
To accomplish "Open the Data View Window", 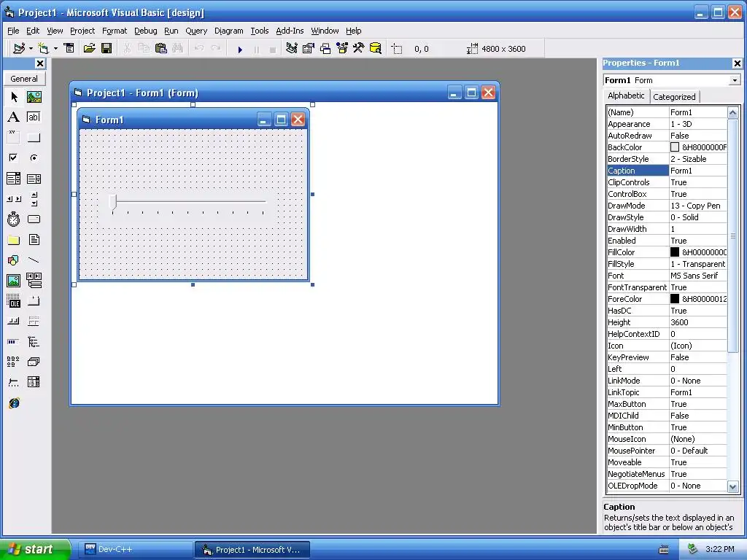I will coord(376,48).
